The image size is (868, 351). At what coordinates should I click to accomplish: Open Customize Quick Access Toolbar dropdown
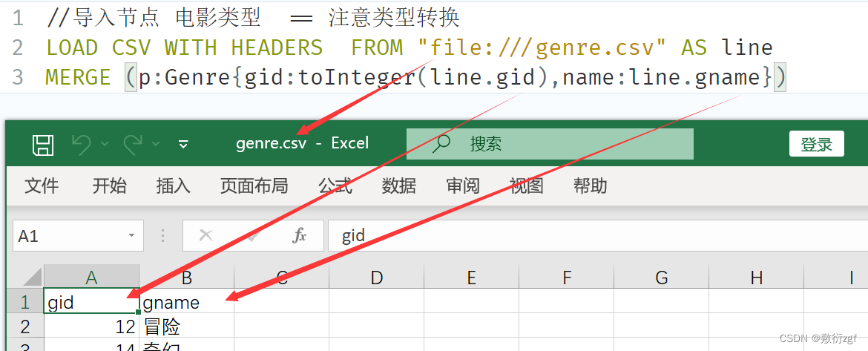184,145
